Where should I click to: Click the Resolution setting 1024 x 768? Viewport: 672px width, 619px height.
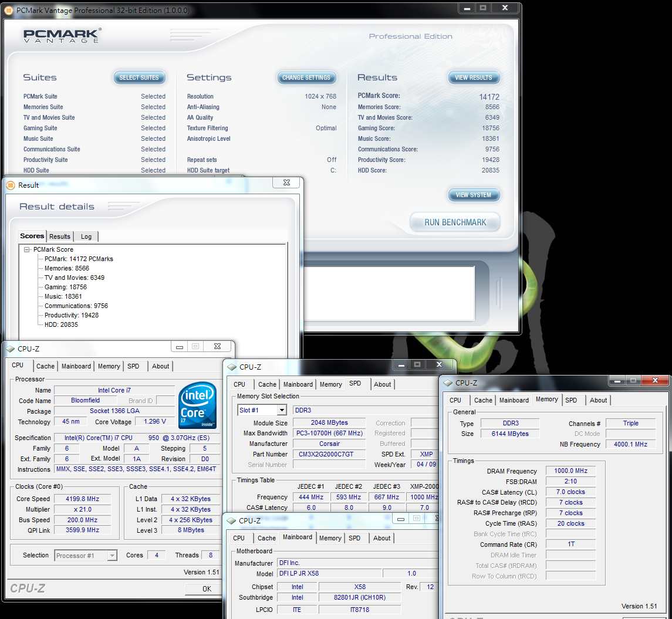pyautogui.click(x=320, y=96)
